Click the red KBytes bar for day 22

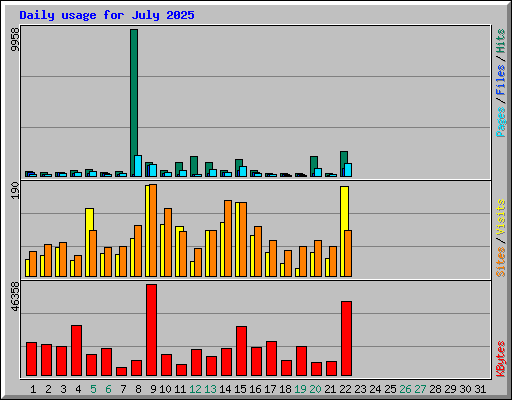tap(346, 339)
